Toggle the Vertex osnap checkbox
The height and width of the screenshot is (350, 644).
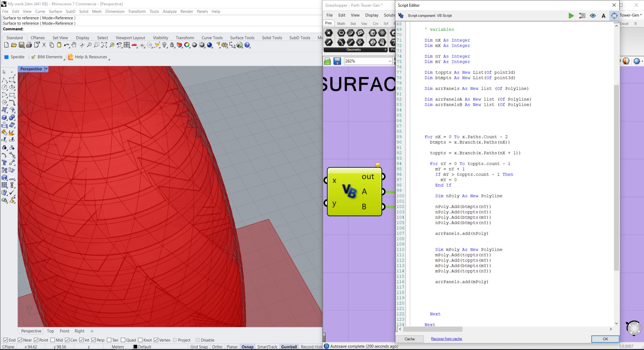(156, 340)
